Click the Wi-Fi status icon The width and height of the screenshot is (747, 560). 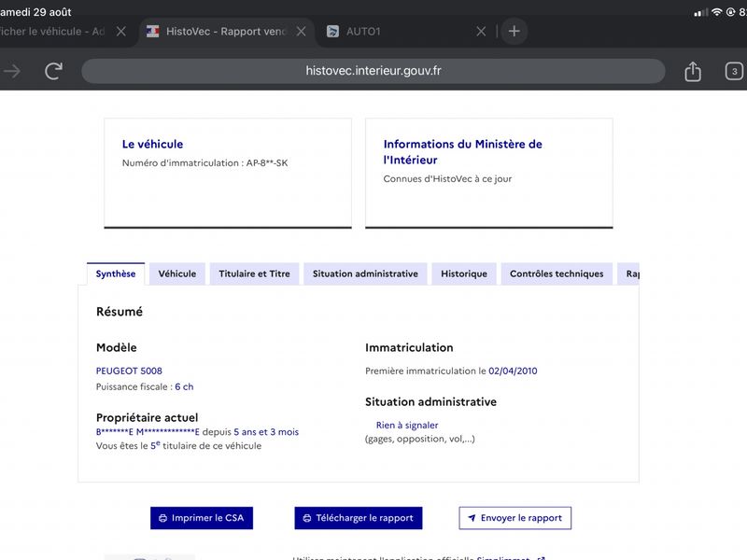point(716,12)
